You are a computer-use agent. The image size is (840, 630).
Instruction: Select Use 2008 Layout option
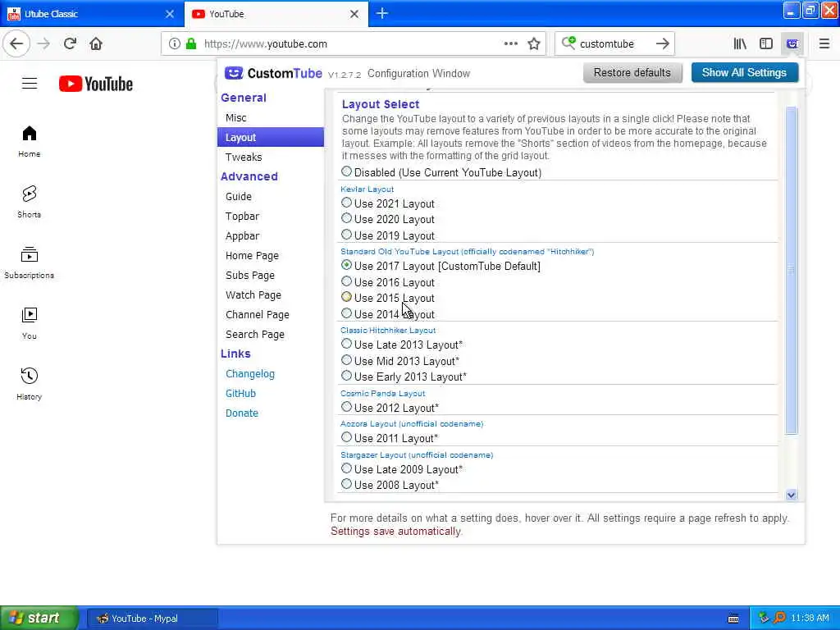[x=347, y=484]
